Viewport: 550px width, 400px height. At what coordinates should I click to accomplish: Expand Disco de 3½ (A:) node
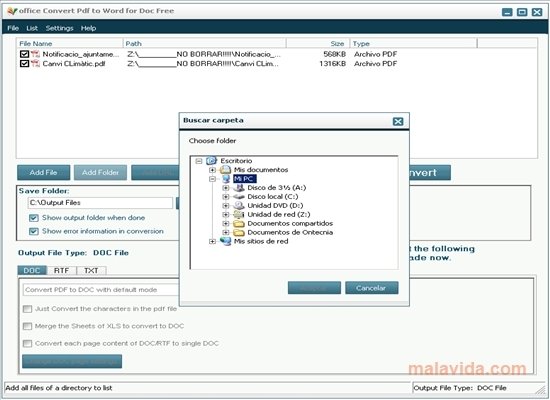click(226, 188)
